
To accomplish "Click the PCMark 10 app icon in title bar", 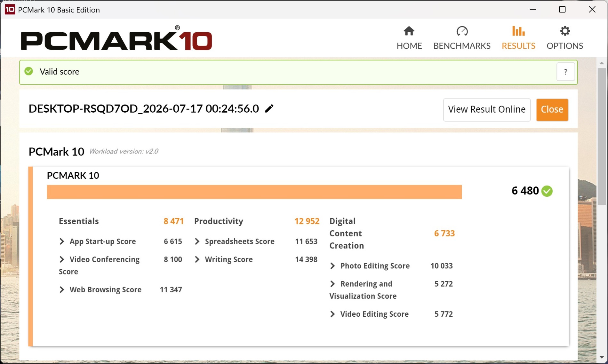I will coord(10,10).
